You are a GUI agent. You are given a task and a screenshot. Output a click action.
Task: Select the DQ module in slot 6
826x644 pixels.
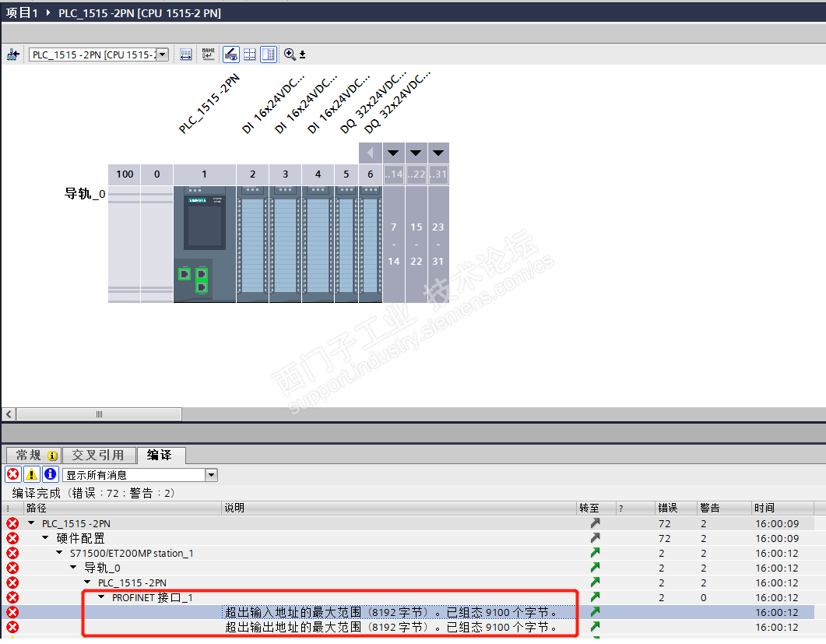point(371,244)
